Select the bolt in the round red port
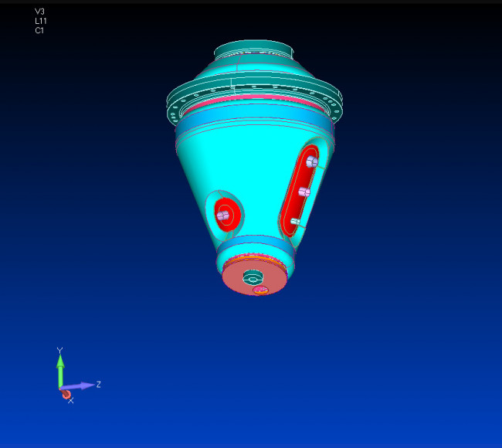Screen dimensions: 502x448 [x=224, y=216]
